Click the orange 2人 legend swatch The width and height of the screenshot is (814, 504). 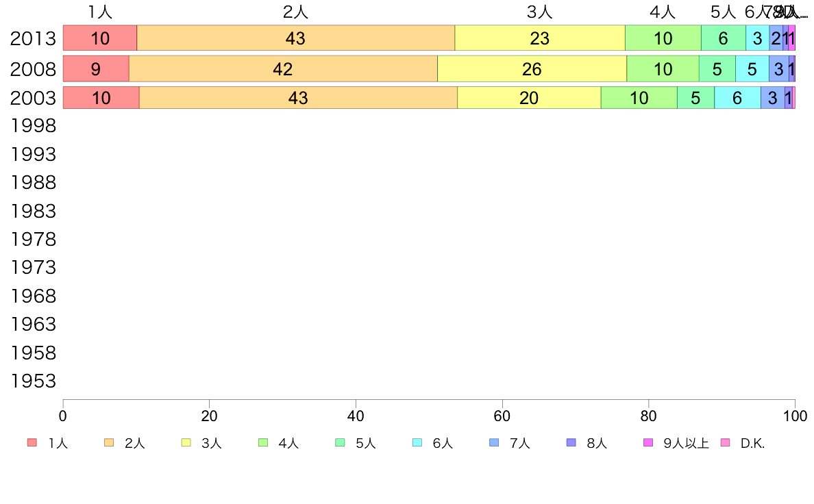point(109,443)
